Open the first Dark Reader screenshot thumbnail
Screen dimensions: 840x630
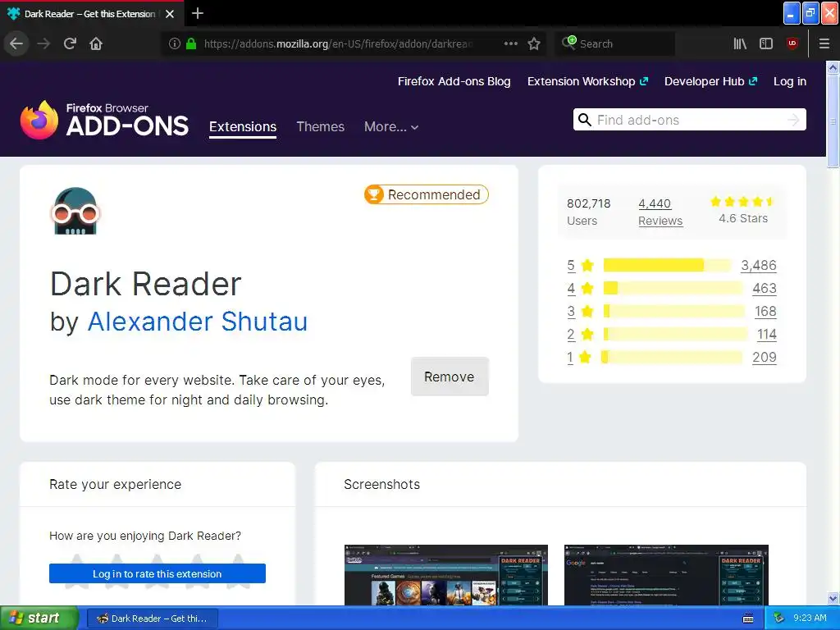[x=445, y=575]
